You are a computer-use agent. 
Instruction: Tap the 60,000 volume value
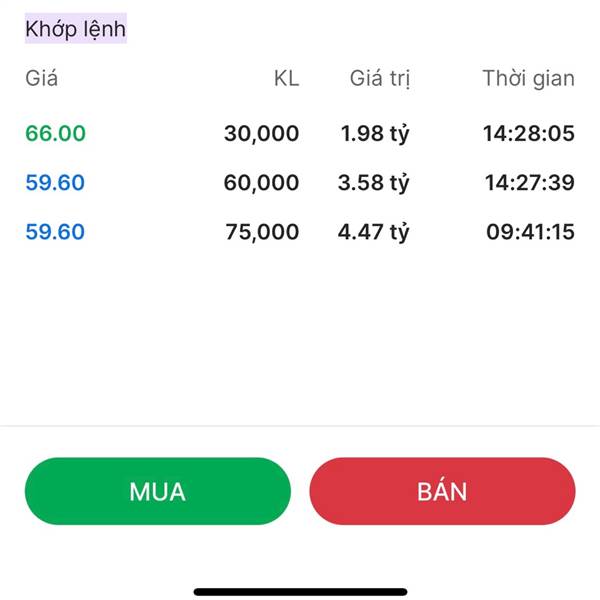(261, 183)
